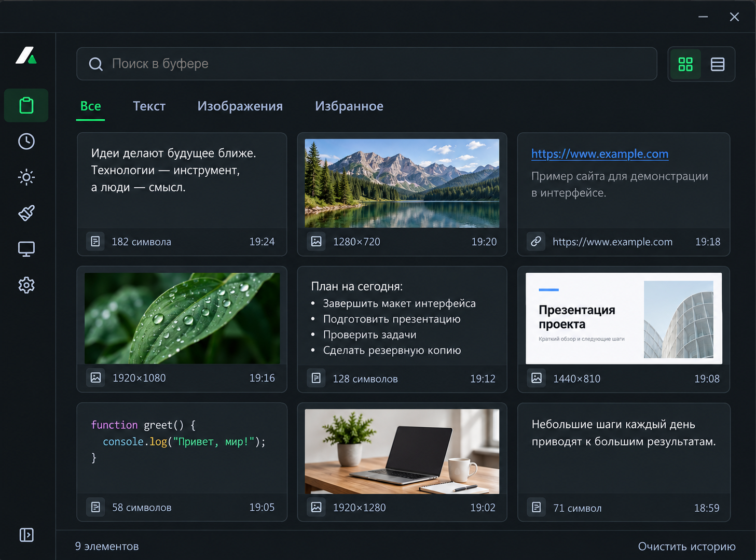Click the 19:12 timestamp
This screenshot has height=560, width=756.
483,379
